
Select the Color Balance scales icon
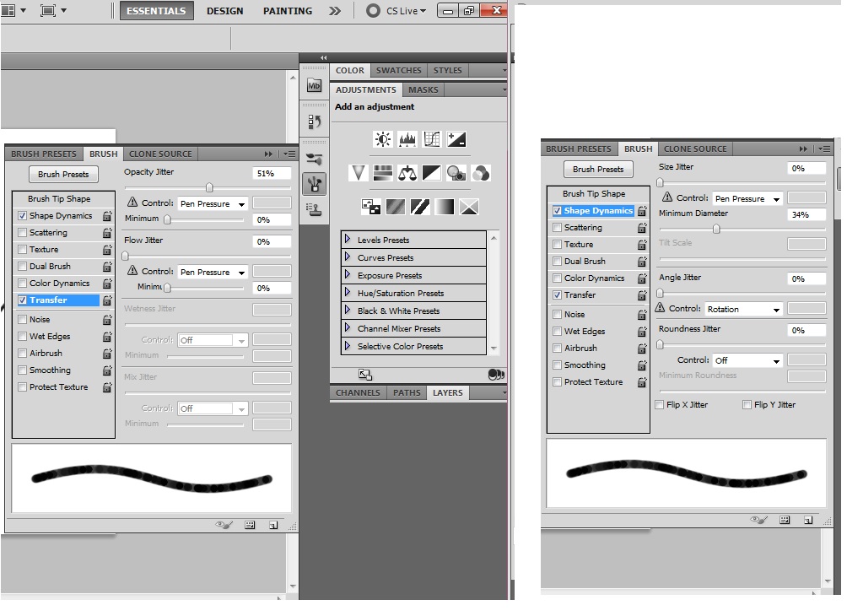407,173
